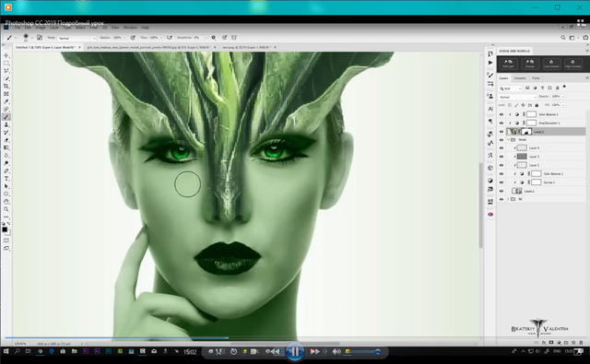
Task: Open the Windows Start button
Action: pyautogui.click(x=6, y=351)
